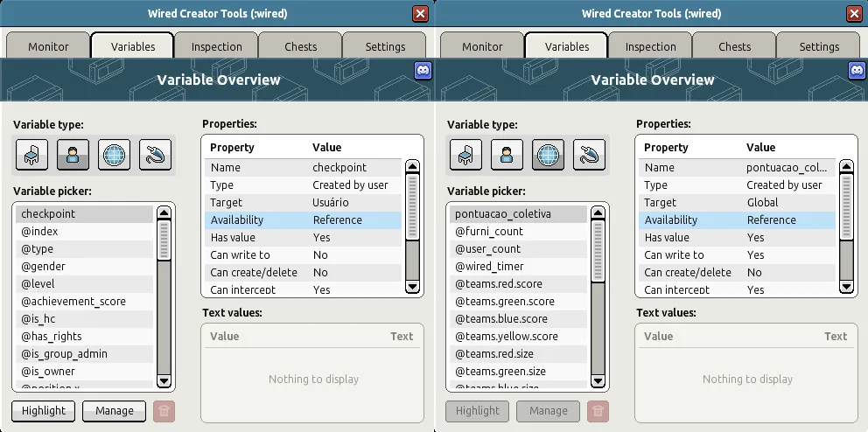868x432 pixels.
Task: Select @teams.red.size variable
Action: [x=518, y=354]
